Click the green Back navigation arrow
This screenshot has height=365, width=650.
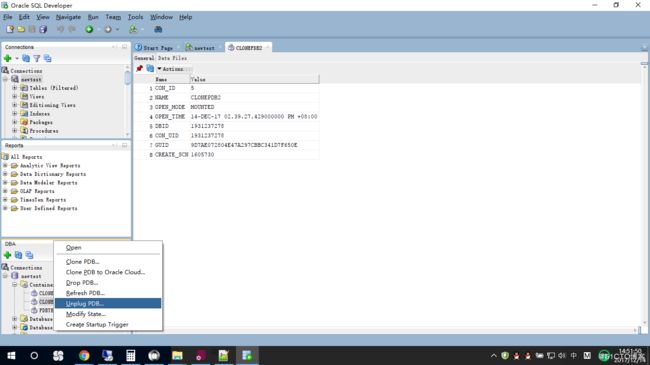[x=89, y=29]
